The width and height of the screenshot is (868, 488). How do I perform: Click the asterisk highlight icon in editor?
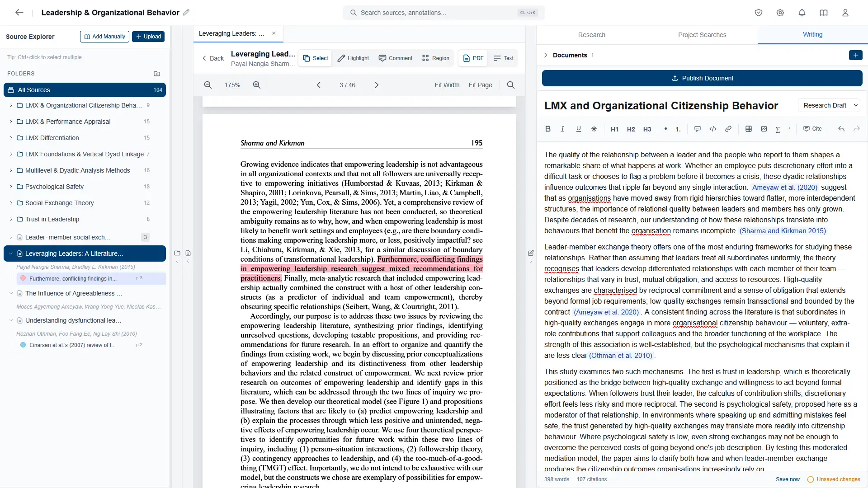click(594, 129)
